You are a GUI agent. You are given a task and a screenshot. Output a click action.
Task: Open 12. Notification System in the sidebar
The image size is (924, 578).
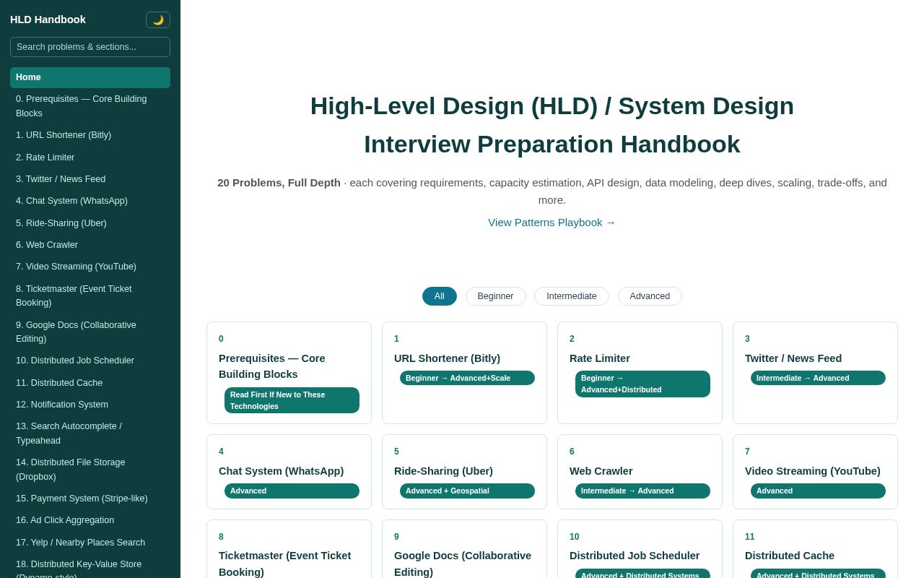90,405
